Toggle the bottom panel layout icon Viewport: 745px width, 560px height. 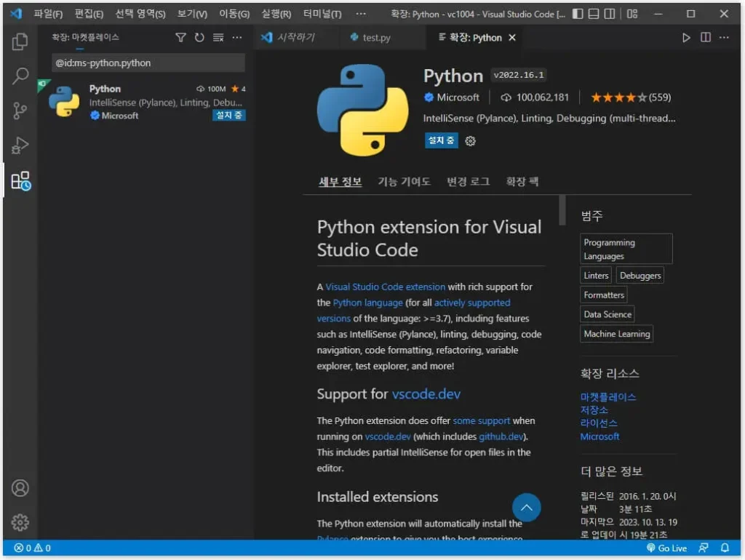594,14
